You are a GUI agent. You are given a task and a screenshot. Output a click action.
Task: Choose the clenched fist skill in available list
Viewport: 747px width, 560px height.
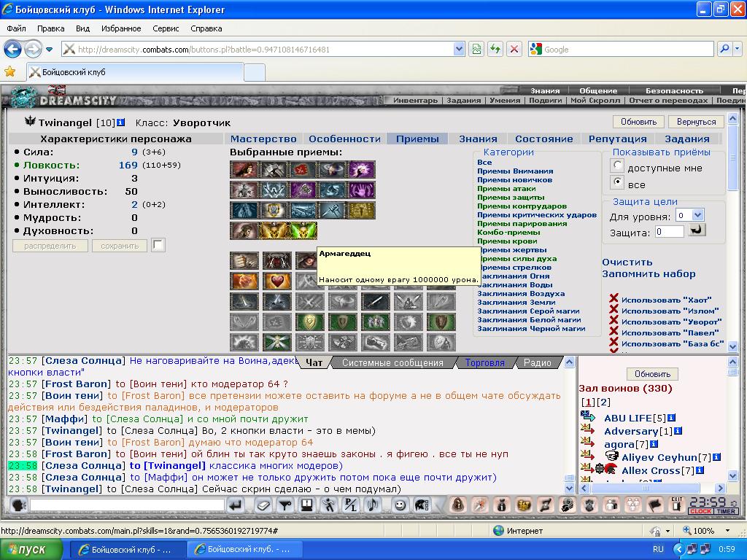[244, 260]
